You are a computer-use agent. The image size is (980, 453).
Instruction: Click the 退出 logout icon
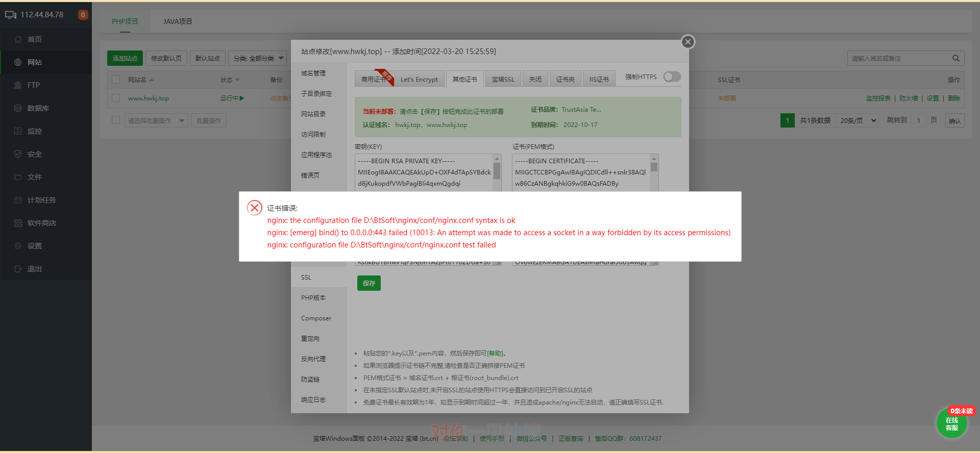coord(18,269)
